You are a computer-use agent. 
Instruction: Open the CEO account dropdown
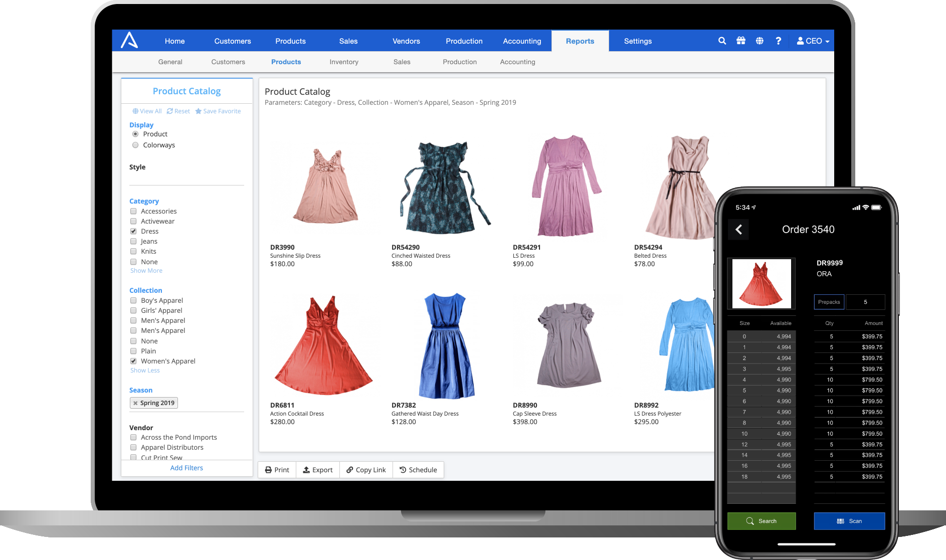(812, 41)
